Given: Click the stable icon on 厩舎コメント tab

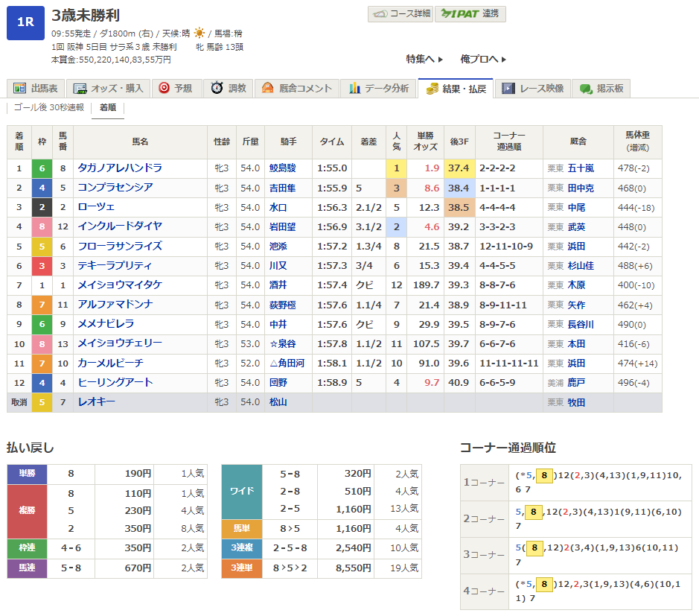Looking at the screenshot, I should 267,89.
